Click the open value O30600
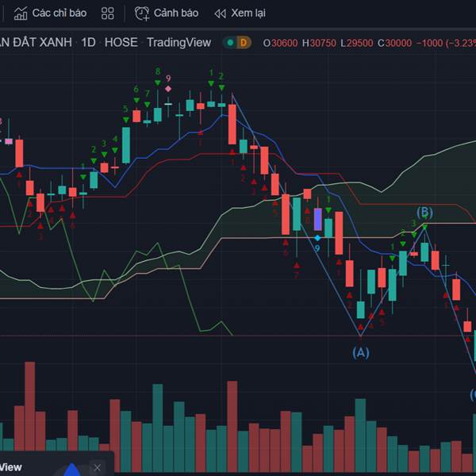 point(280,43)
